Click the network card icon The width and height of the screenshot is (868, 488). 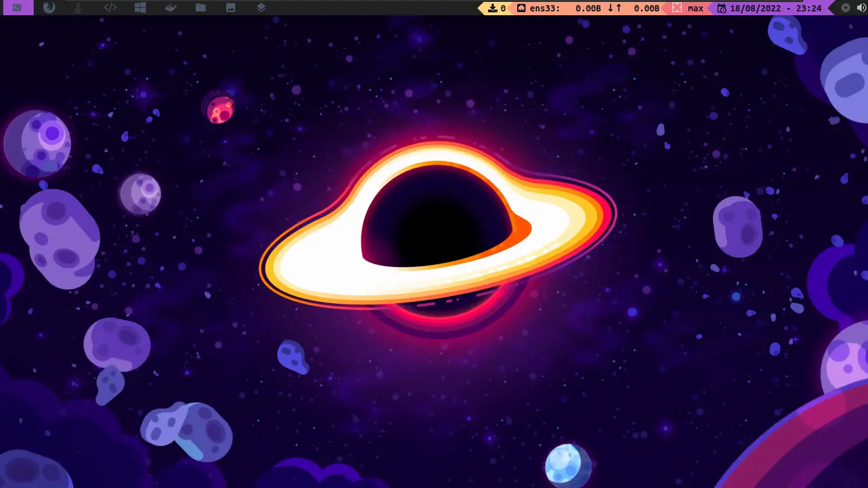click(x=521, y=8)
